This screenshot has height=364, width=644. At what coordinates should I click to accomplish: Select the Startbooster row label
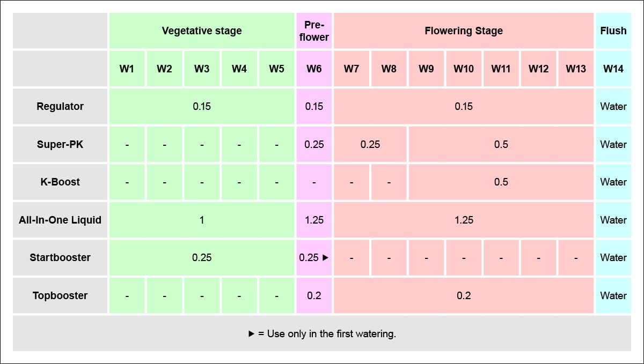coord(60,257)
